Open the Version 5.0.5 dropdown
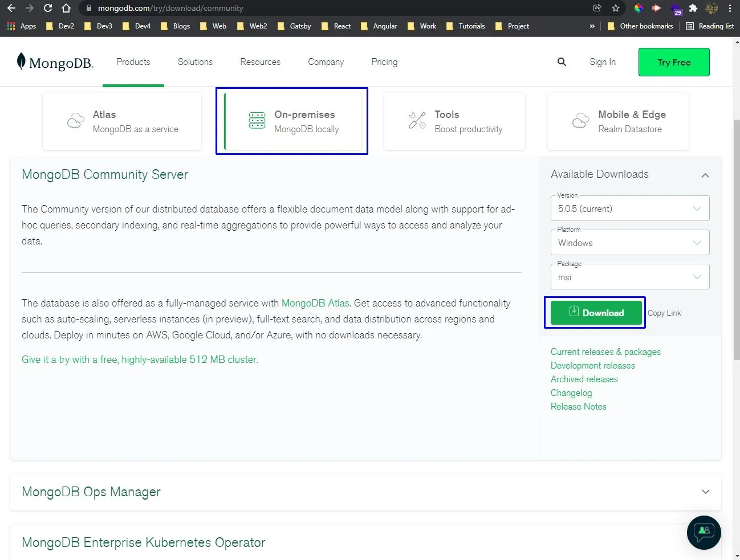 click(x=630, y=209)
